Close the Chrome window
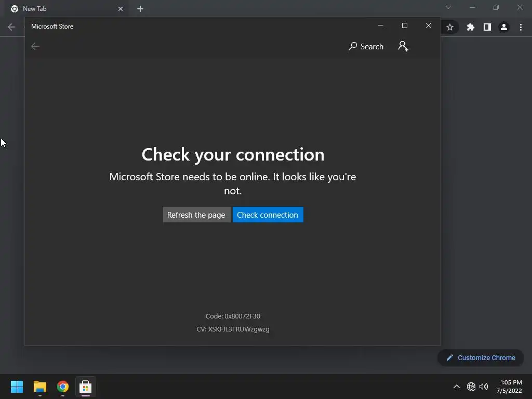This screenshot has height=399, width=532. coord(520,7)
